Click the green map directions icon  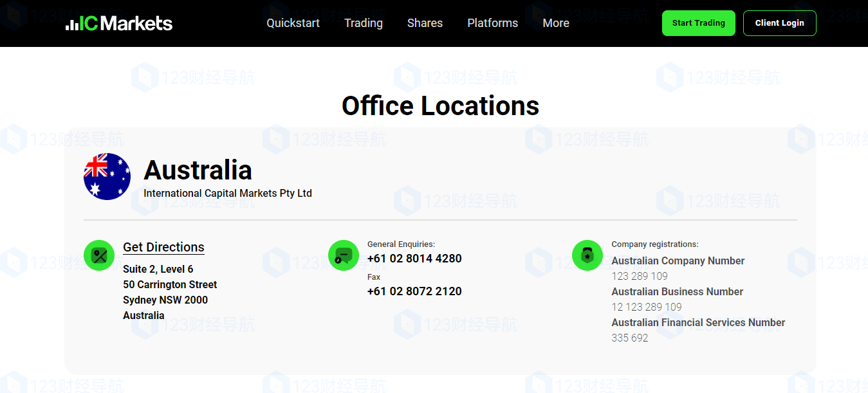[x=99, y=255]
